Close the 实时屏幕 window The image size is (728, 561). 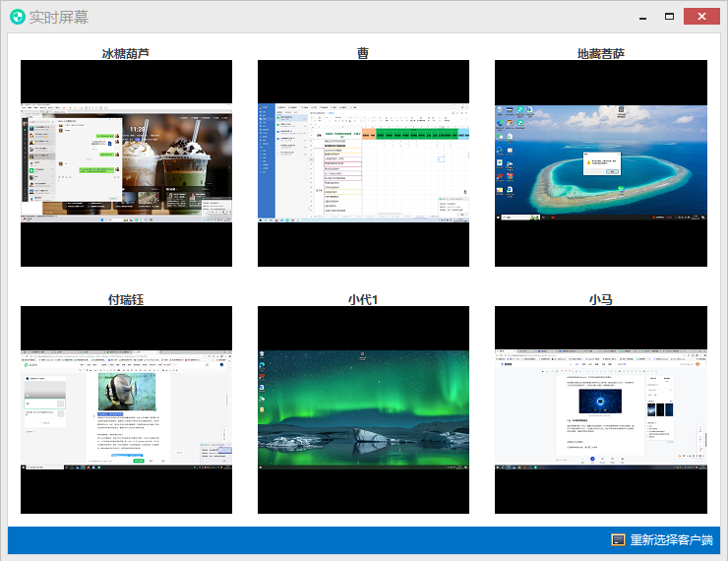701,17
